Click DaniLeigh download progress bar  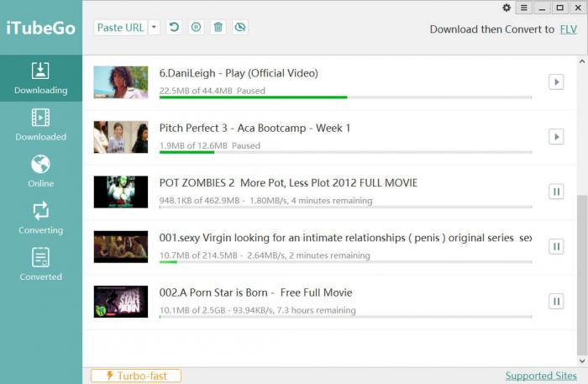click(x=346, y=97)
